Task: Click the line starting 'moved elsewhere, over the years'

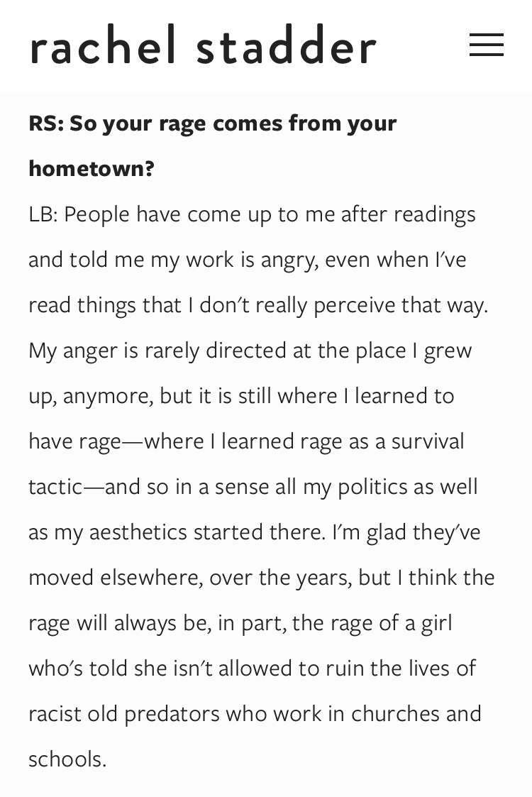Action: (x=261, y=578)
